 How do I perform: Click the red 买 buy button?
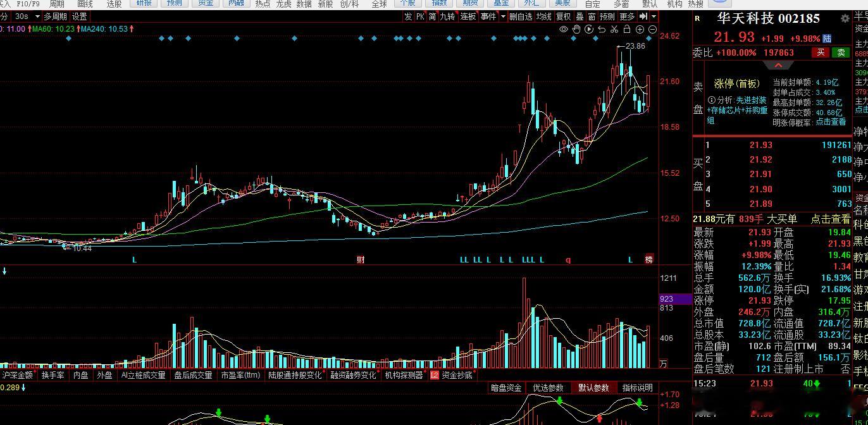click(x=821, y=52)
